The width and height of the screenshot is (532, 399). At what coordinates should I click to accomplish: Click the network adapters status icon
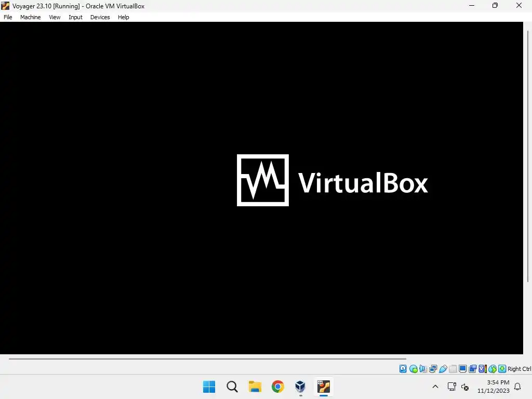433,369
